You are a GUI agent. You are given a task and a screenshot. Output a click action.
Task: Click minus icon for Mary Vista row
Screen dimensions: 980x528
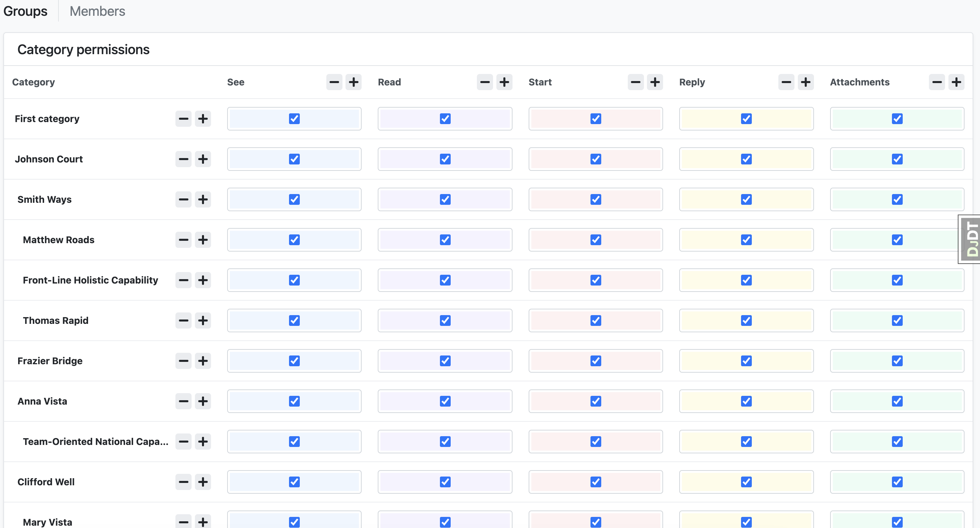pos(183,522)
